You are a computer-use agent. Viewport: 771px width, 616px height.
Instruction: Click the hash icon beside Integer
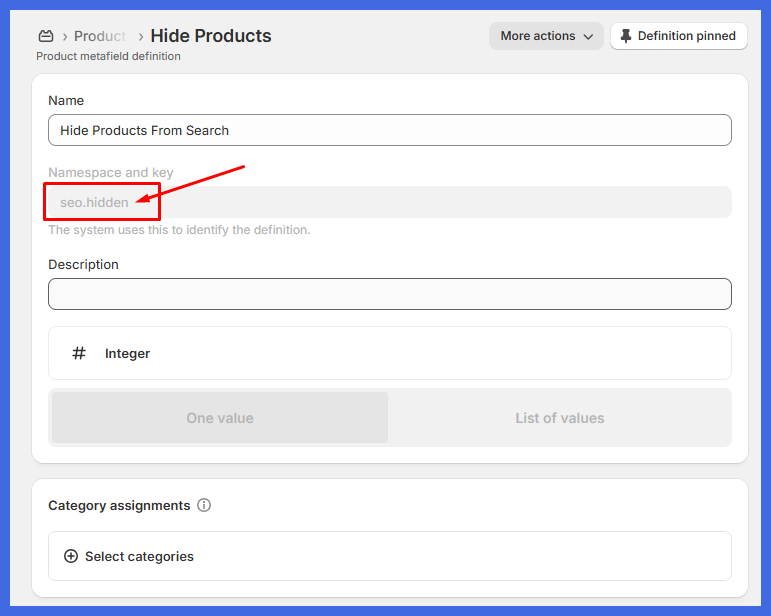(79, 353)
